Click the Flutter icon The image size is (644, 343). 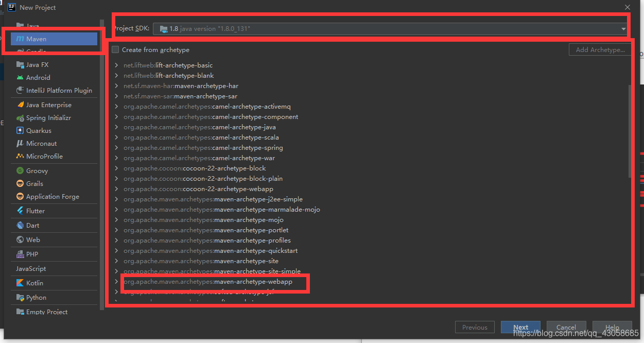20,211
